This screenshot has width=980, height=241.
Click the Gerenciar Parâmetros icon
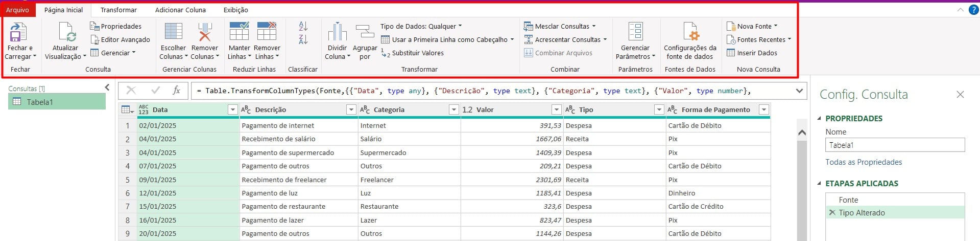coord(635,31)
